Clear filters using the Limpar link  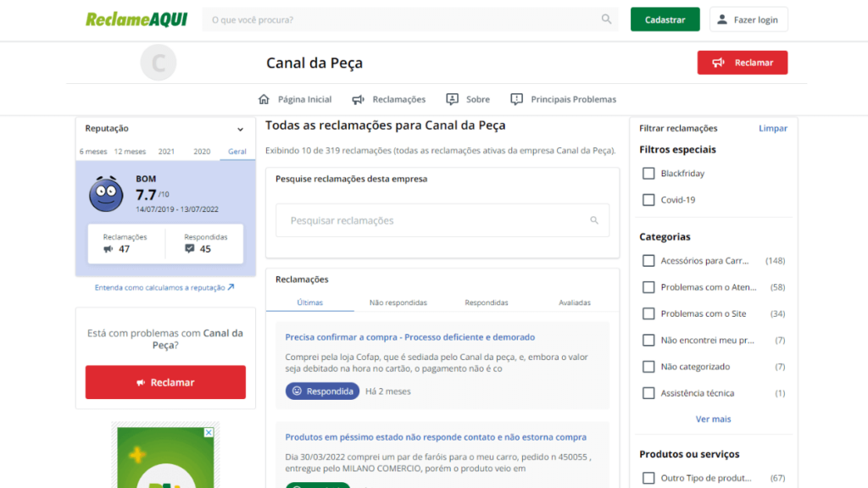(772, 129)
